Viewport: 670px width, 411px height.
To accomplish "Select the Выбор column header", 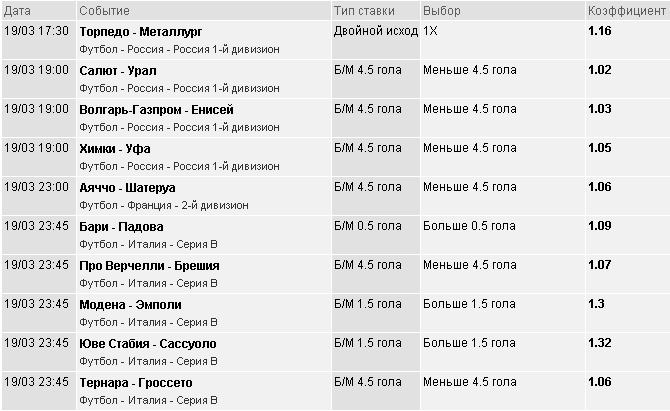I will [x=442, y=10].
